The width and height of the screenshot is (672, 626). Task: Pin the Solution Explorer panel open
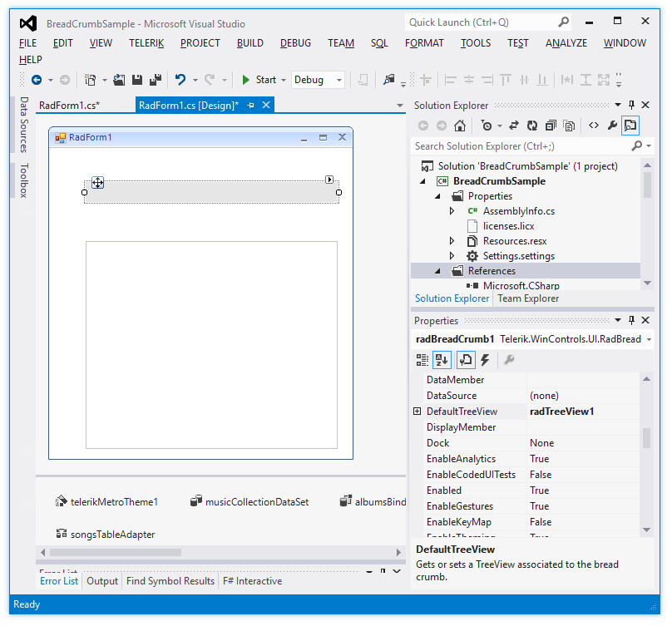[x=630, y=105]
